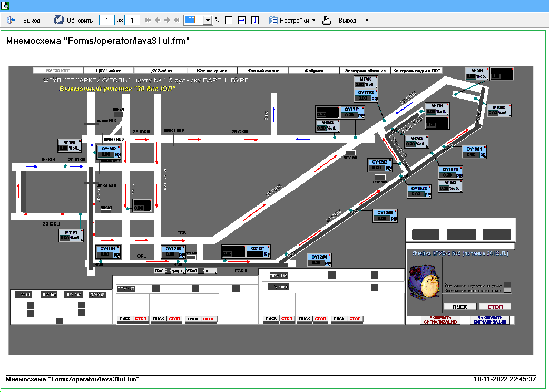
Task: Click the total pages field after "из"
Action: coord(132,21)
